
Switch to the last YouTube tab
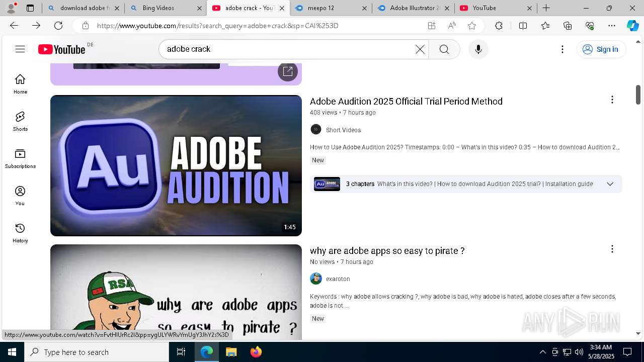pyautogui.click(x=496, y=8)
